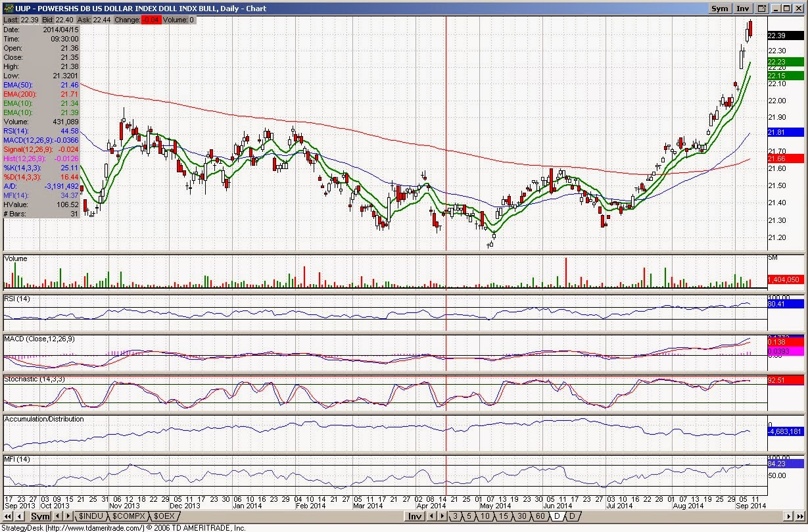This screenshot has width=808, height=532.
Task: Click the Date 2014/04/15 row in data box
Action: [41, 30]
